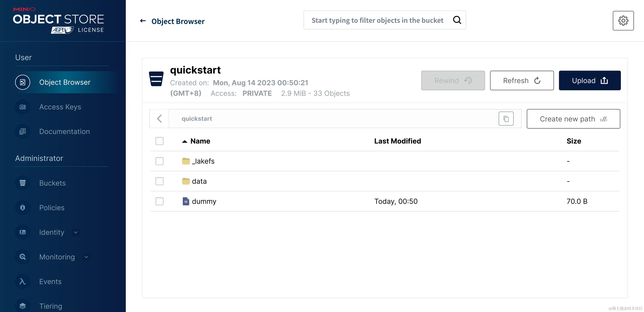Click the search magnifier icon
The image size is (644, 312).
click(457, 20)
